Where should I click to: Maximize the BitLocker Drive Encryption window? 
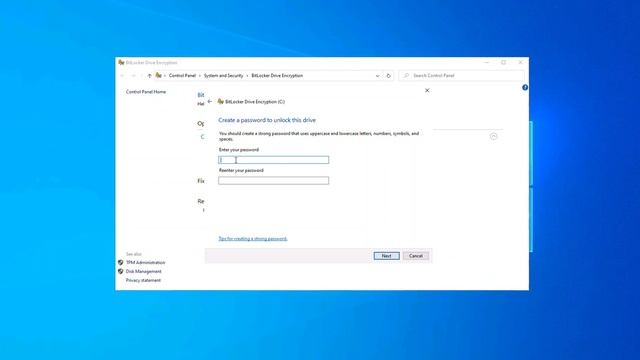(x=503, y=62)
